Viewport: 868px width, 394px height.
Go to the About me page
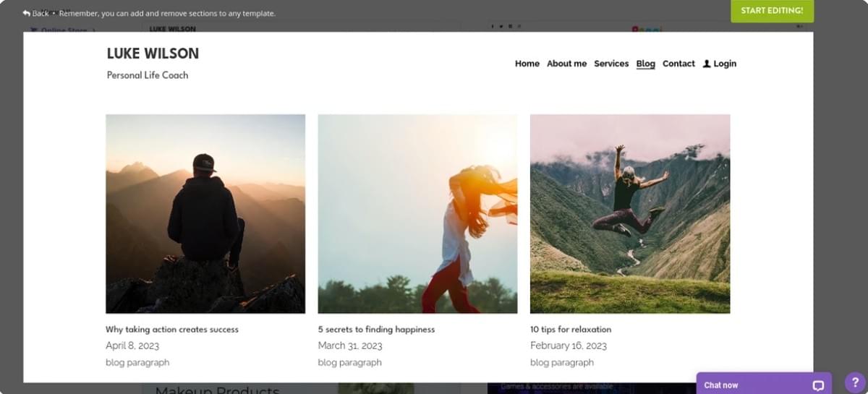coord(566,64)
